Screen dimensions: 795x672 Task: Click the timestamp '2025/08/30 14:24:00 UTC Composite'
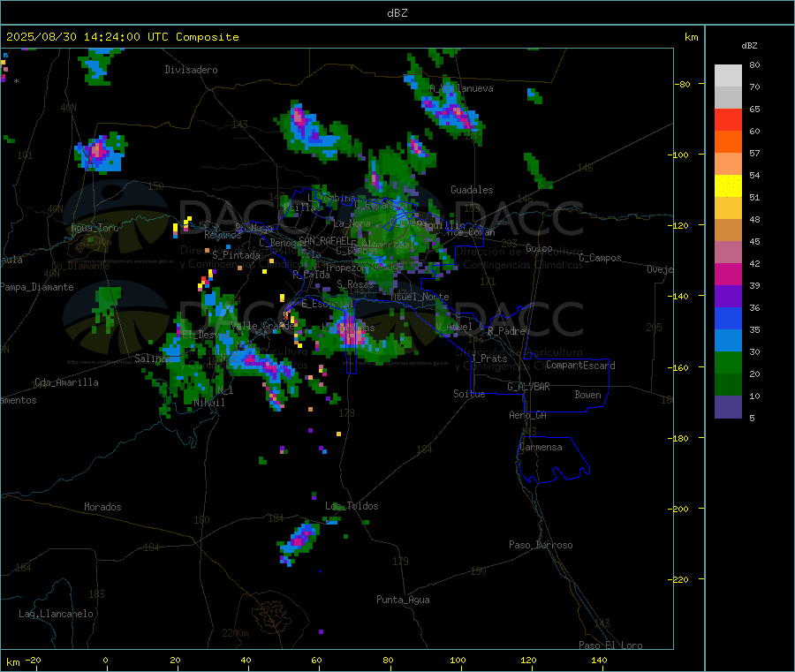tap(122, 37)
